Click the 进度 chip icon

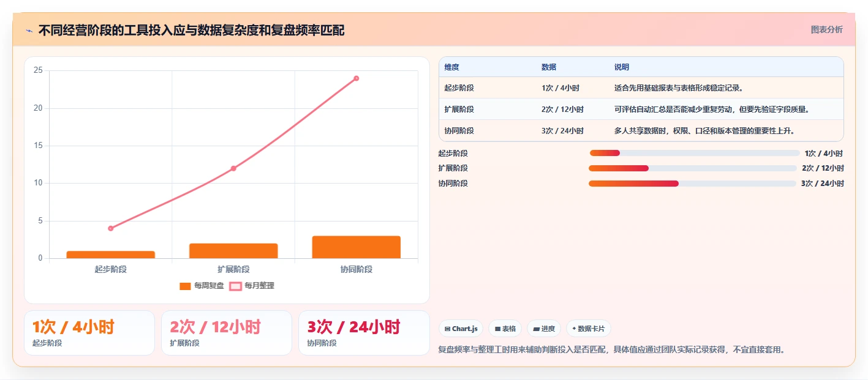[x=537, y=329]
